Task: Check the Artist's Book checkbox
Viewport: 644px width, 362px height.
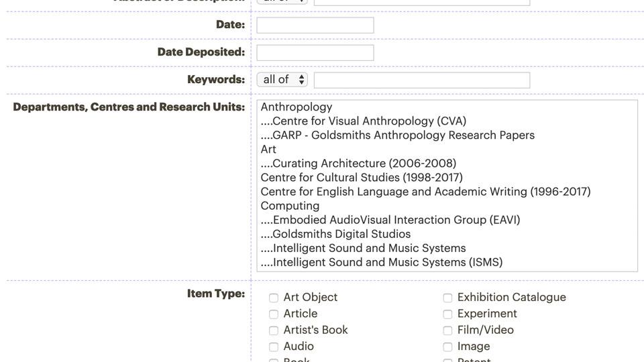Action: coord(274,330)
